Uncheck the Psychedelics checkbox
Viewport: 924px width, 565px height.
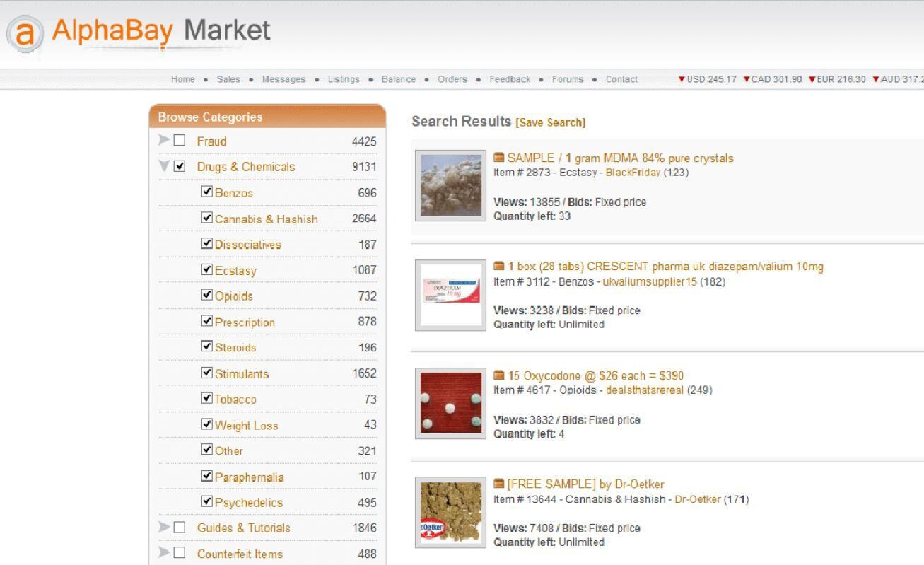coord(206,501)
